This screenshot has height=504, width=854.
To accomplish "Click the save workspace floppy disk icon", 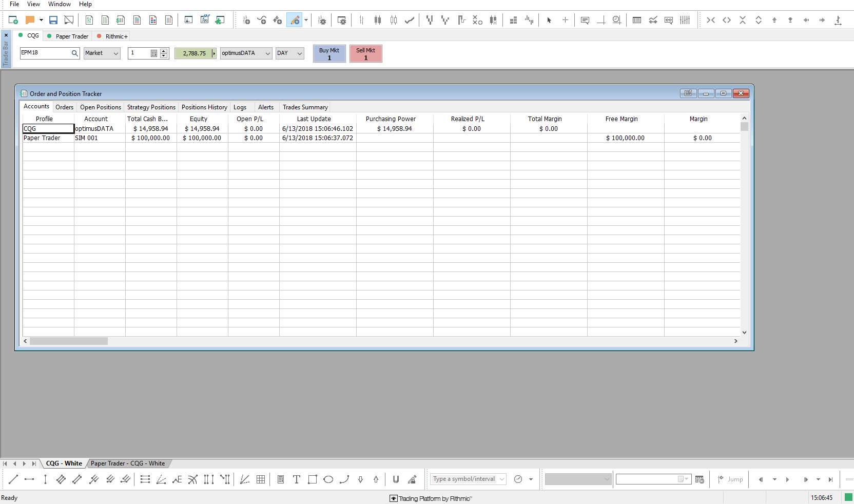I will click(53, 20).
